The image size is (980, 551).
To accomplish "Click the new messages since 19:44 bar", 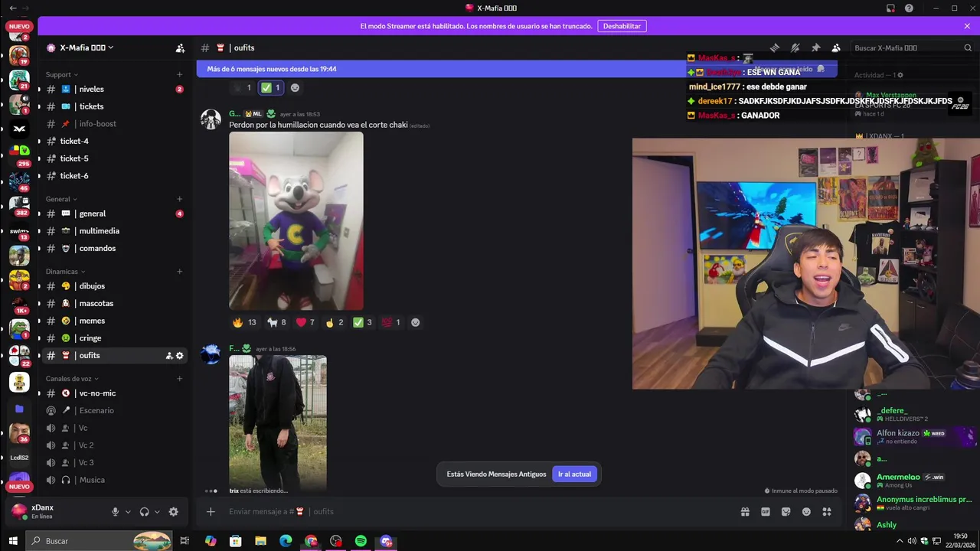I will [517, 69].
